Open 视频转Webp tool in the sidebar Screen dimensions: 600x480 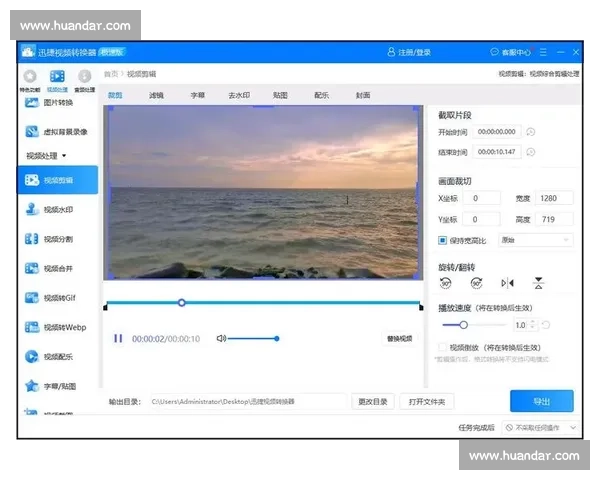(55, 327)
